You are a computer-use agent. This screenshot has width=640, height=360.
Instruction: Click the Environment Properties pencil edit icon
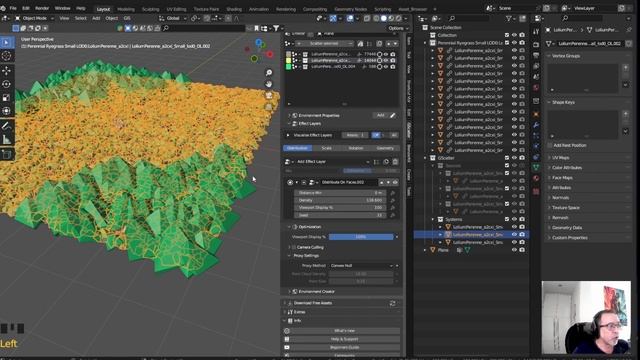coord(393,116)
